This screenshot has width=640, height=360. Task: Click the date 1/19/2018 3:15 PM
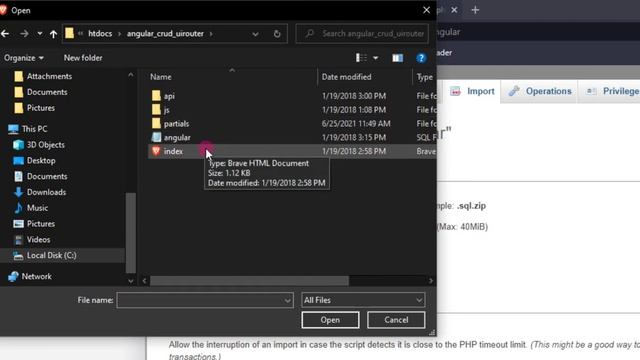[354, 138]
